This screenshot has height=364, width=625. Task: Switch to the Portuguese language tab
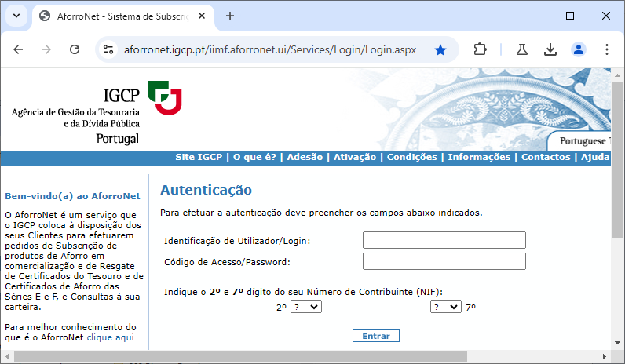point(580,141)
